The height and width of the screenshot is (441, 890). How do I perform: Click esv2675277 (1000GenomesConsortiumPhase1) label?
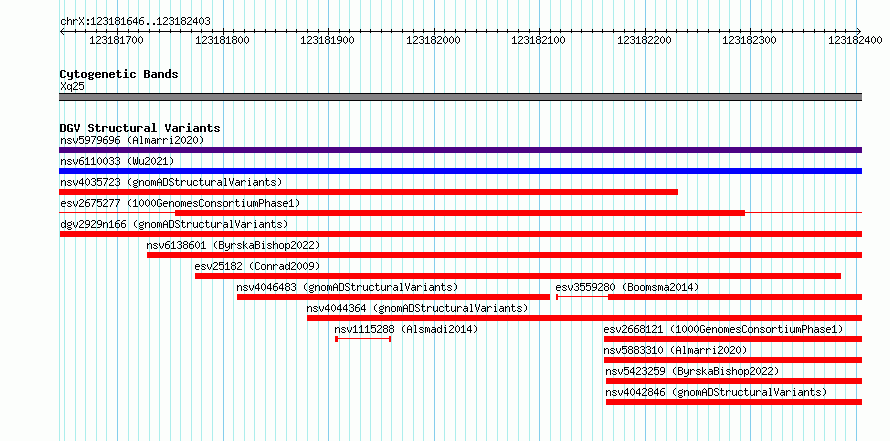pos(180,203)
